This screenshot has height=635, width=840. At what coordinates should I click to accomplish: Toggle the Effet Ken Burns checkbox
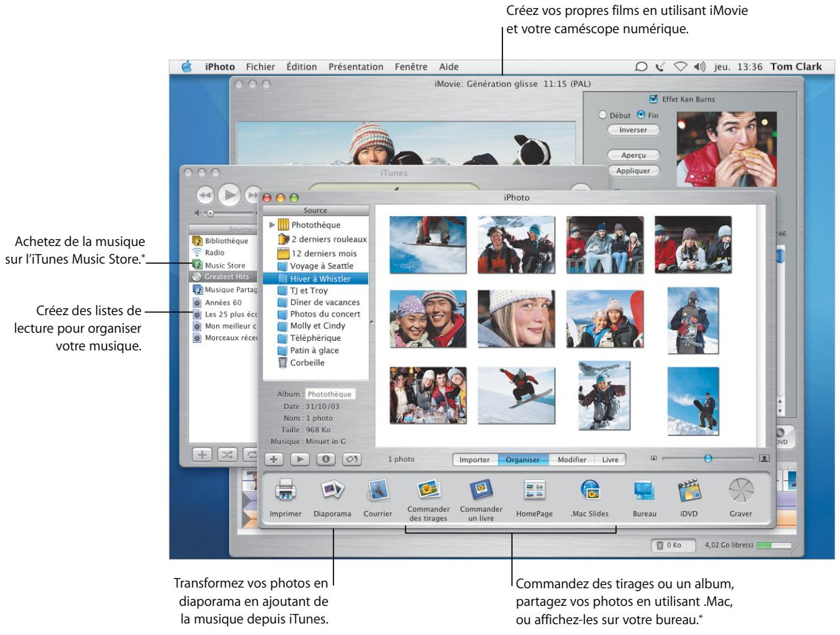coord(654,99)
